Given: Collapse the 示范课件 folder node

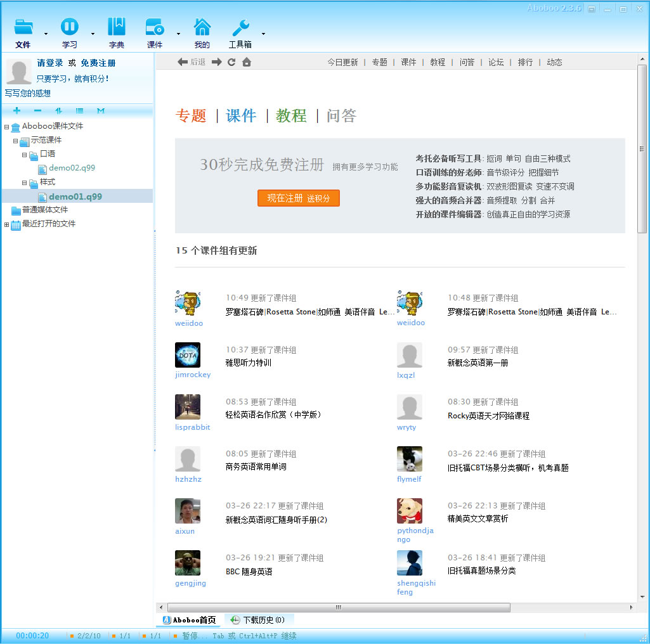Looking at the screenshot, I should [15, 141].
